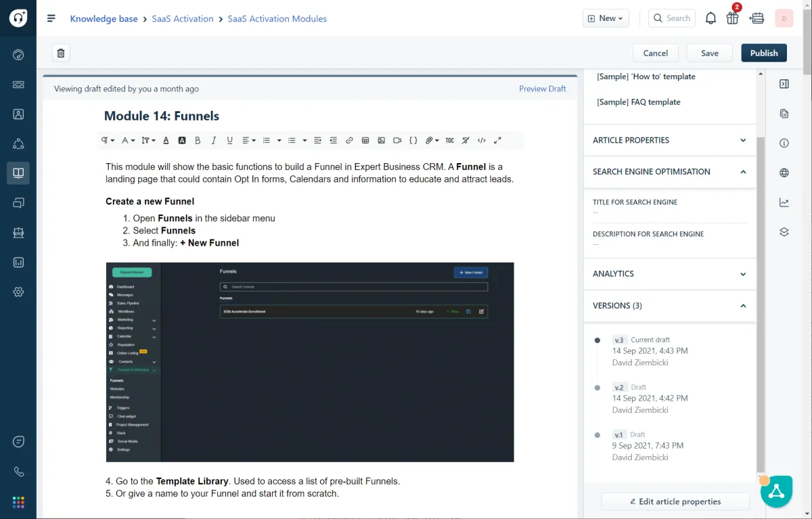The image size is (812, 519).
Task: Click Description for Search Engine field
Action: (669, 240)
